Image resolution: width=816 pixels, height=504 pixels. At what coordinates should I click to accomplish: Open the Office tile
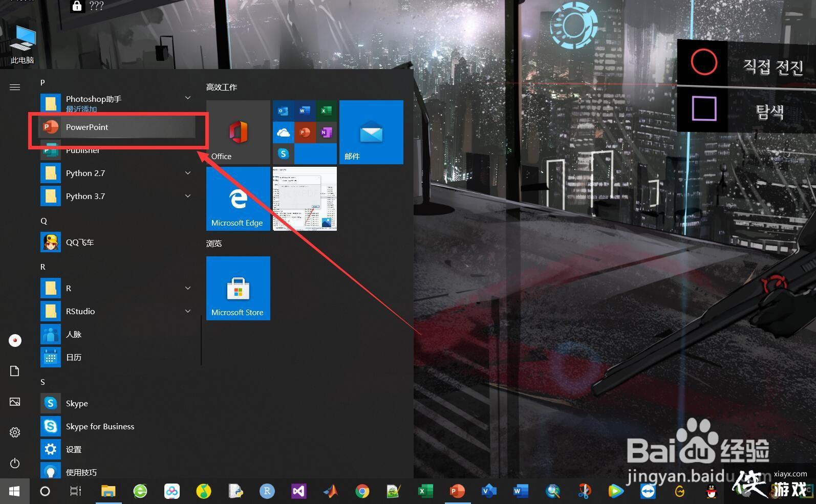[238, 132]
